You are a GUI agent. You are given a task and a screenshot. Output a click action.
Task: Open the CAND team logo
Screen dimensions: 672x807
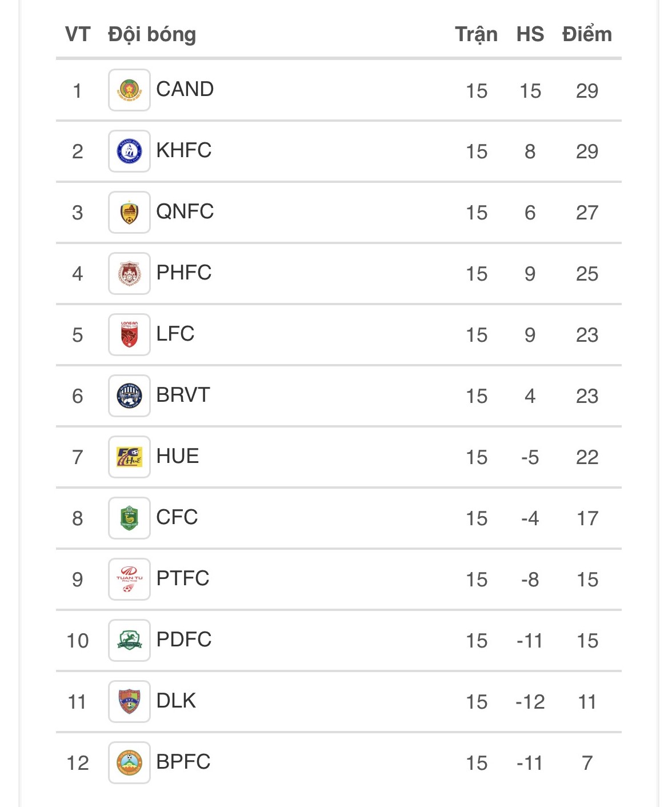click(x=129, y=90)
